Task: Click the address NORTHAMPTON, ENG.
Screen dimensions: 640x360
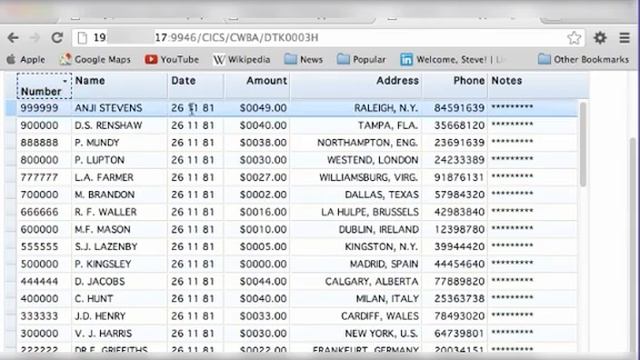Action: (368, 143)
